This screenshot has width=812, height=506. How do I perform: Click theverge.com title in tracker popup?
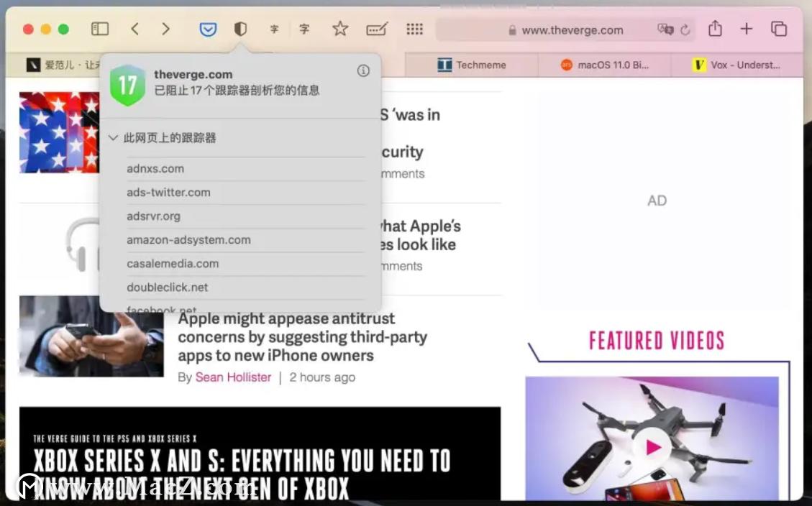click(x=193, y=75)
